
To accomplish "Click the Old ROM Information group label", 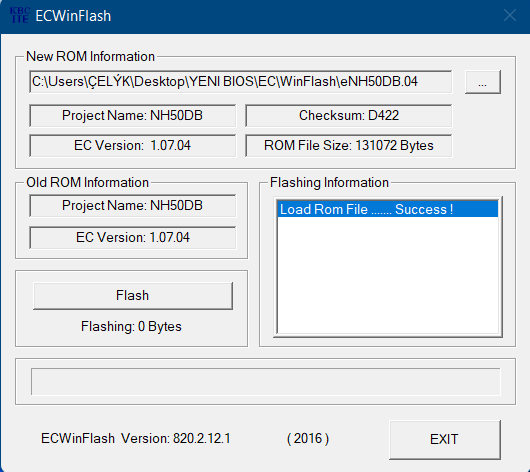I will (88, 183).
